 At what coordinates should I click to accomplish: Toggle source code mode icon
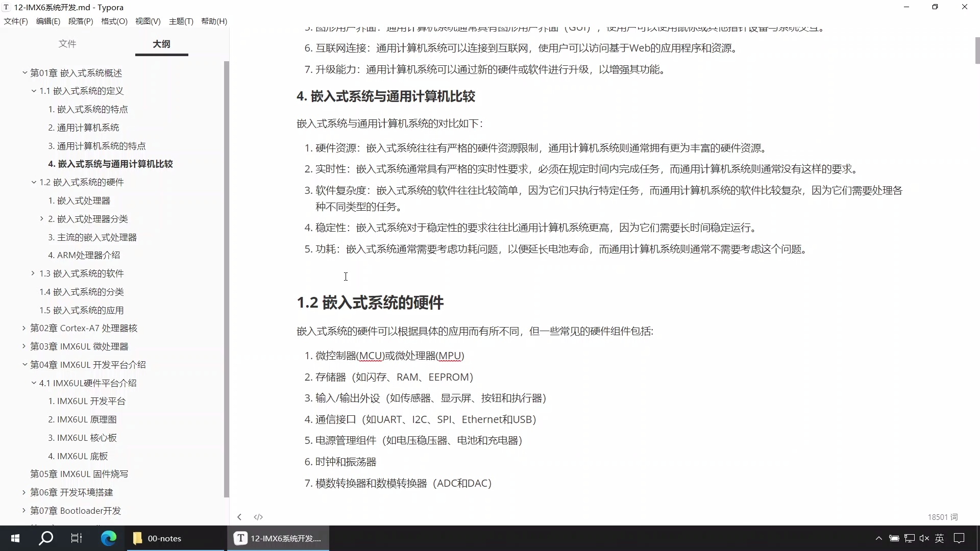258,517
